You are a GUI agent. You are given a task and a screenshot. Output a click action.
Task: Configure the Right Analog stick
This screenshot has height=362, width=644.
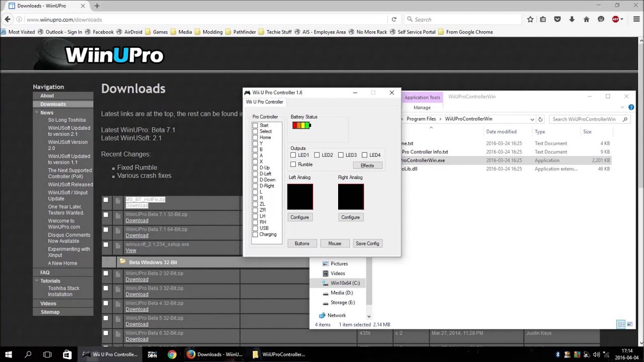tap(350, 217)
